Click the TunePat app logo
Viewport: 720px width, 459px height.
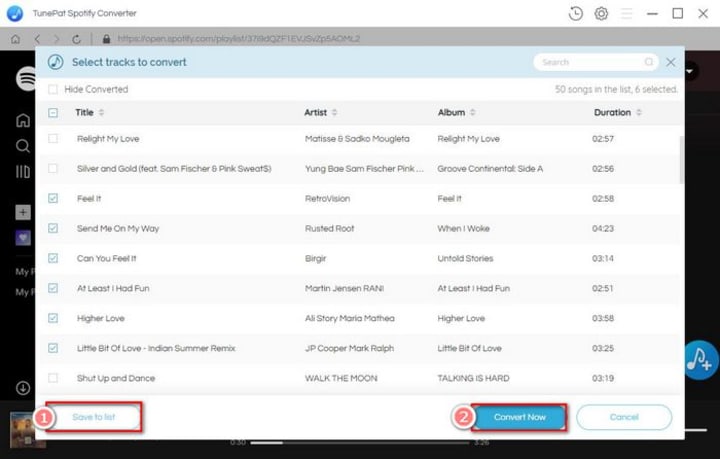coord(15,13)
